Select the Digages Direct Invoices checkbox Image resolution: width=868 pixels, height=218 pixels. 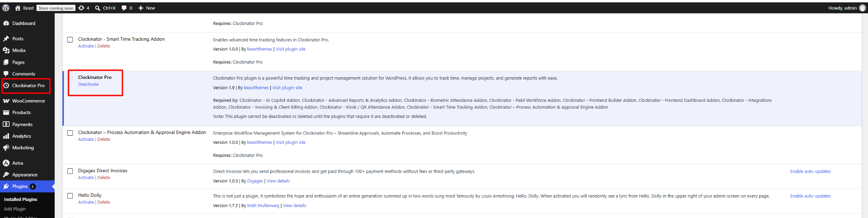(70, 171)
